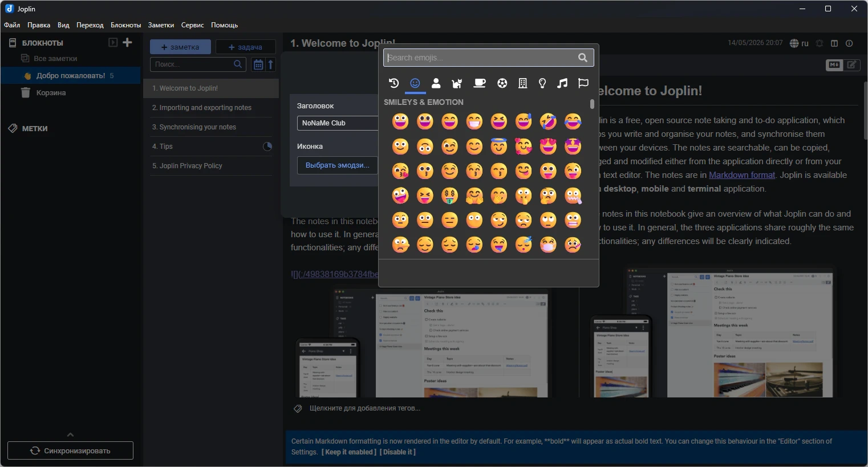This screenshot has width=868, height=467.
Task: Open the spell-check language selector 'ru'
Action: (800, 43)
